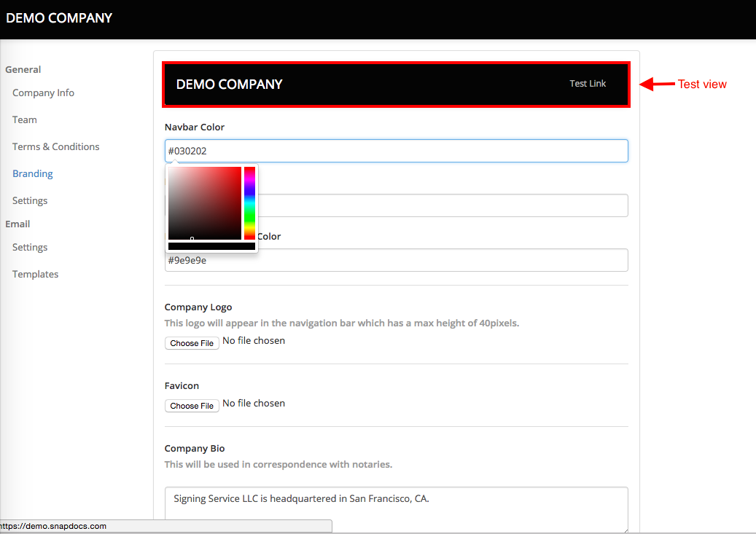Select Branding in the sidebar
This screenshot has width=756, height=534.
pos(33,173)
